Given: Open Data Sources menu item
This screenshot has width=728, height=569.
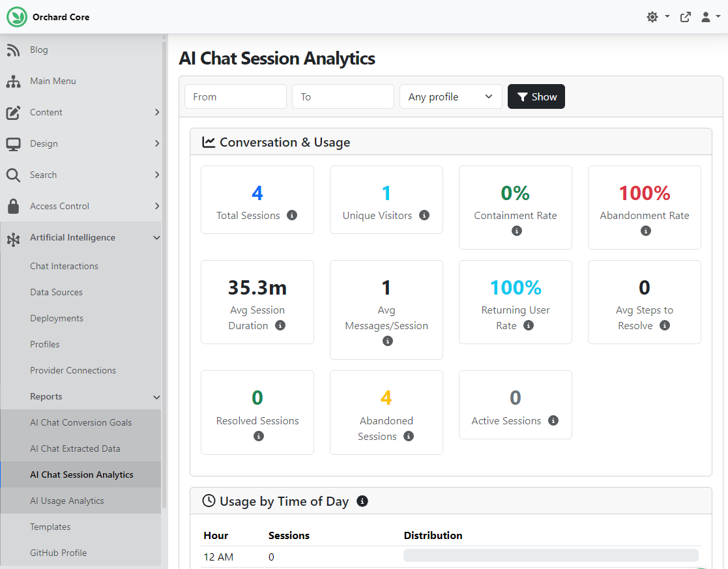Looking at the screenshot, I should click(x=56, y=292).
